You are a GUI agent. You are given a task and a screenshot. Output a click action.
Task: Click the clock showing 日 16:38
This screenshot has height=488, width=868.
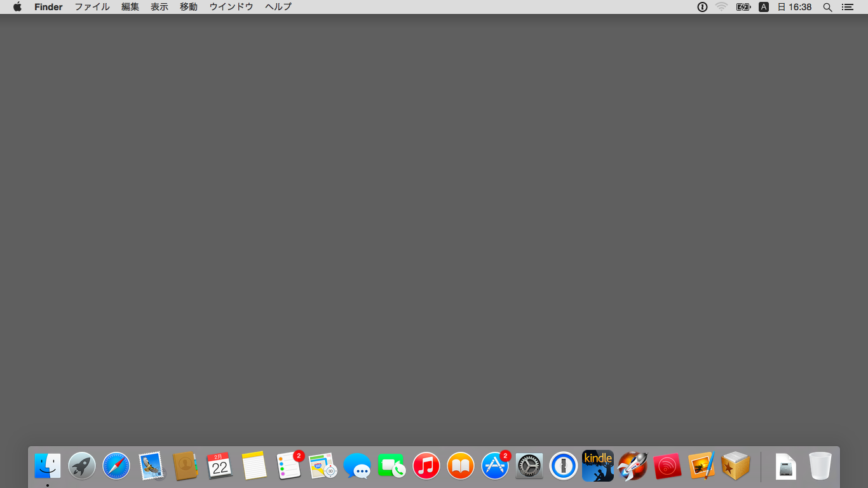click(x=795, y=7)
